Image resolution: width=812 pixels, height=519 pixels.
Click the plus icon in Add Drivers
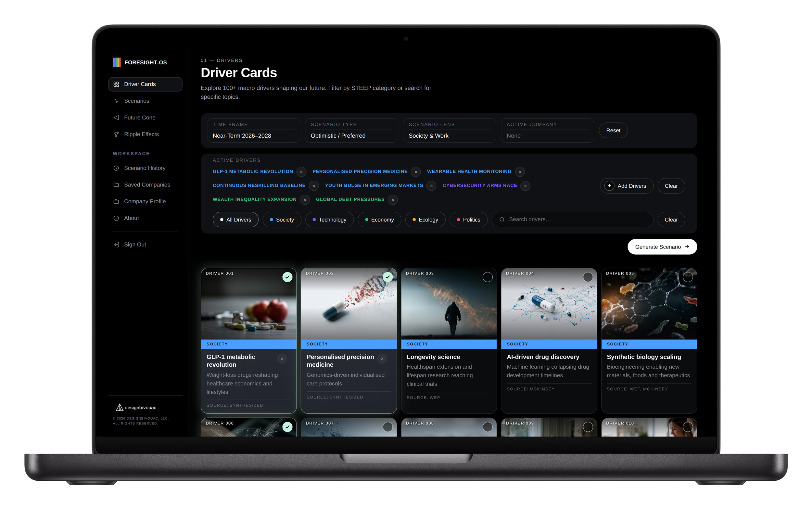pyautogui.click(x=609, y=186)
